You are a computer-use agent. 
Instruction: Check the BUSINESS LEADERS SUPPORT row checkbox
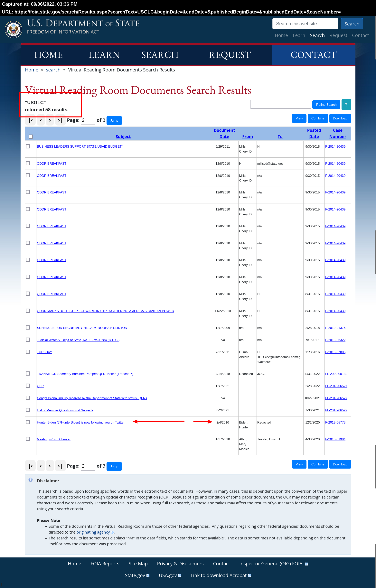point(28,146)
